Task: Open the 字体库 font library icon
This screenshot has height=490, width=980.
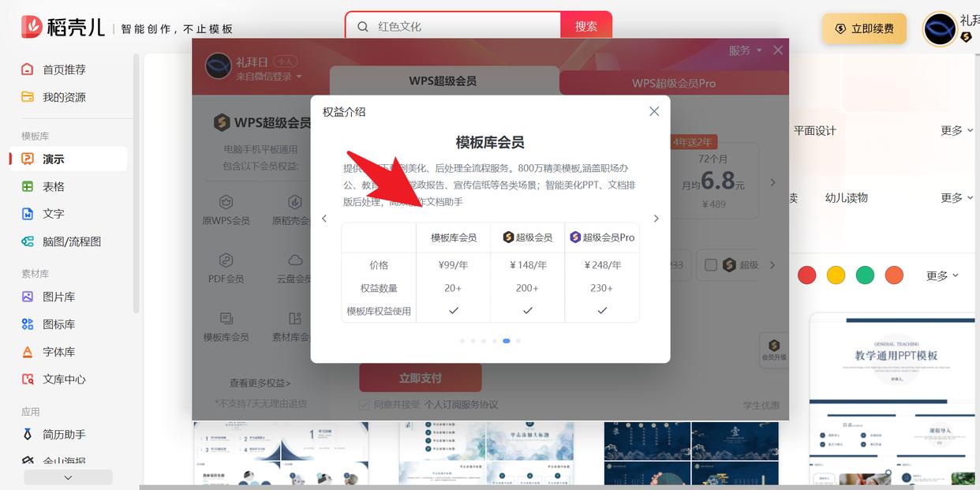Action: pyautogui.click(x=28, y=352)
